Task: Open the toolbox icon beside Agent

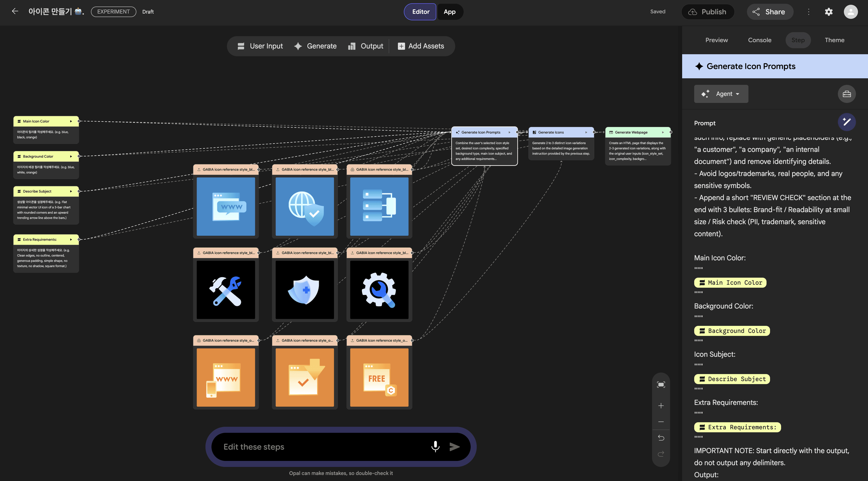Action: 846,94
